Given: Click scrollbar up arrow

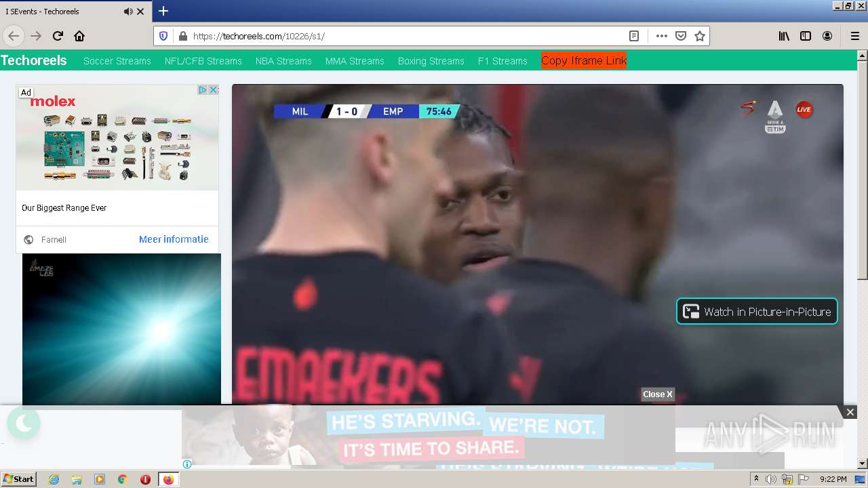Looking at the screenshot, I should 863,55.
